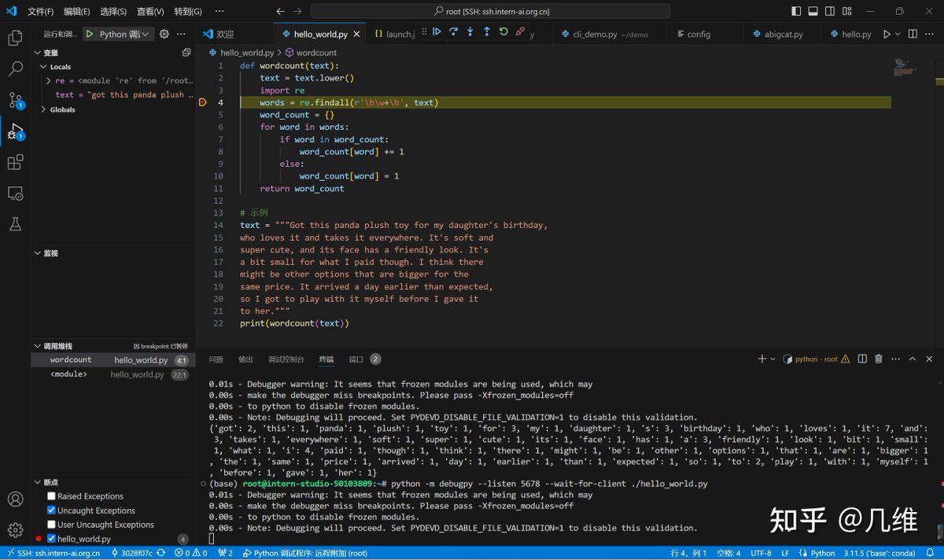Click the debug Step Into button

(470, 32)
